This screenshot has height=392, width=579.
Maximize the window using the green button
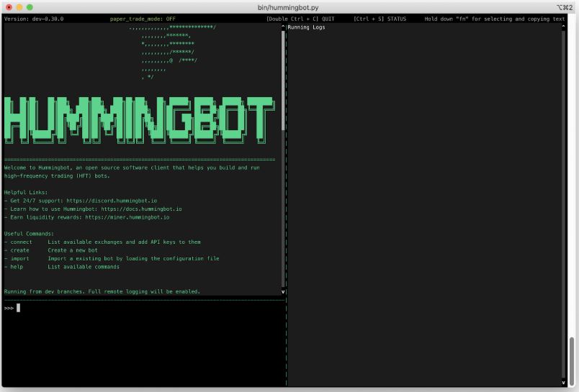[x=30, y=6]
